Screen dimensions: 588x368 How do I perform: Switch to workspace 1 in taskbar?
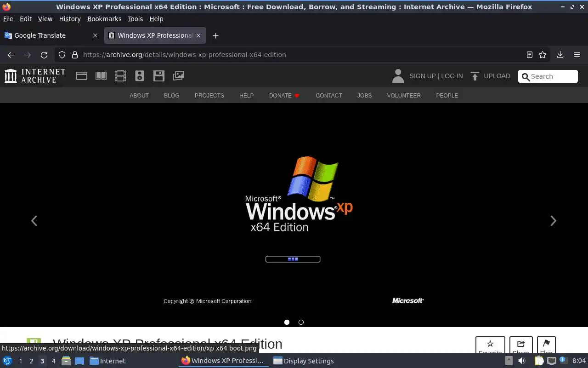(20, 361)
